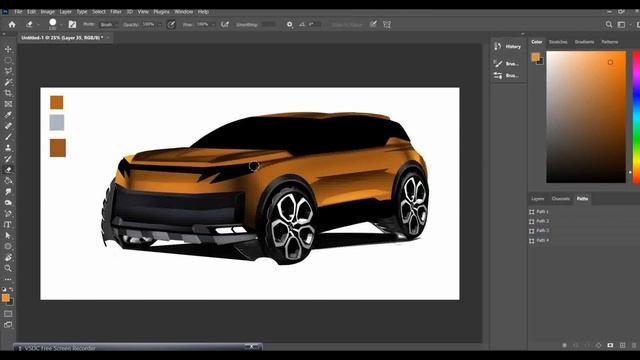Open the symmetry paint butterfly options
The height and width of the screenshot is (360, 640).
click(387, 24)
